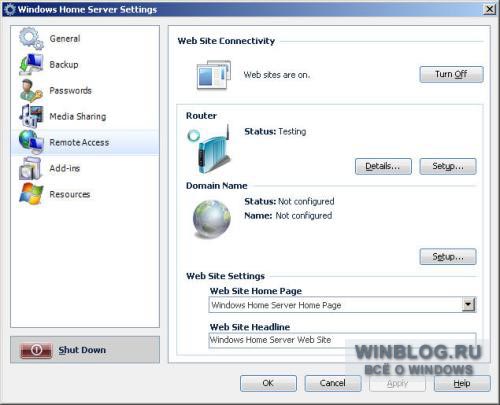Click the Add-ins box icon

click(31, 168)
